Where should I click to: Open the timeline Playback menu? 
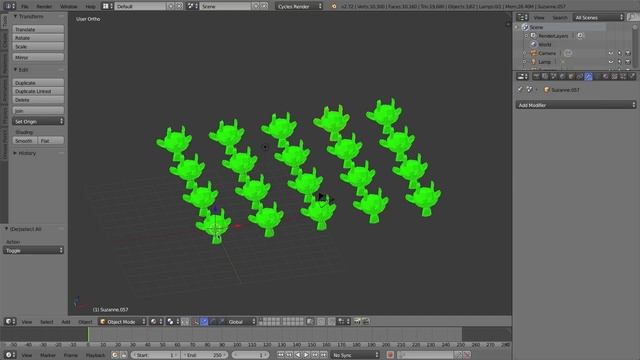coord(96,355)
